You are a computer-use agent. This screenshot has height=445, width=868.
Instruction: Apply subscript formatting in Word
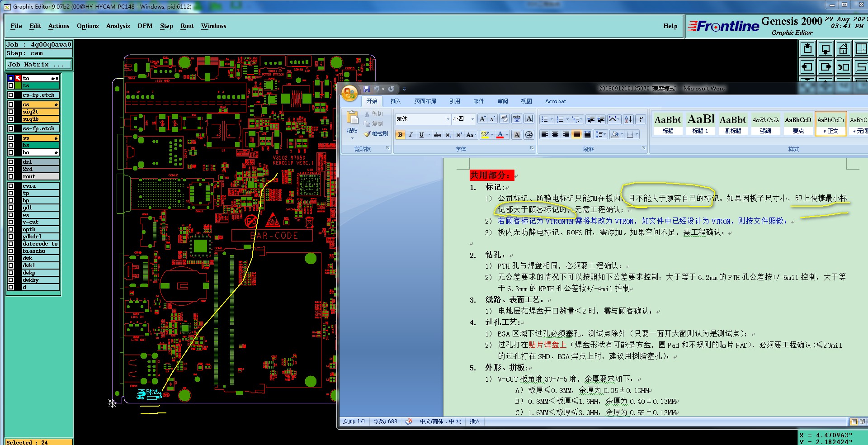448,135
